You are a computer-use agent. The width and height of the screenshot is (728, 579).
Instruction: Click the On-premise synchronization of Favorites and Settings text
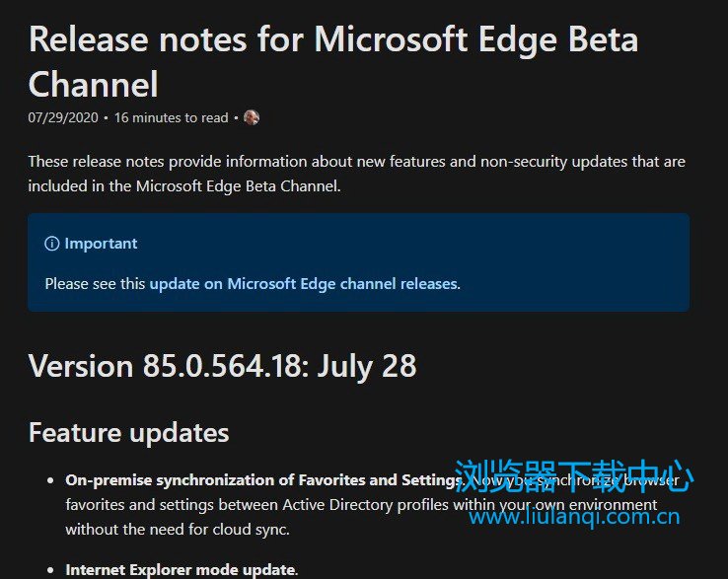(x=263, y=479)
